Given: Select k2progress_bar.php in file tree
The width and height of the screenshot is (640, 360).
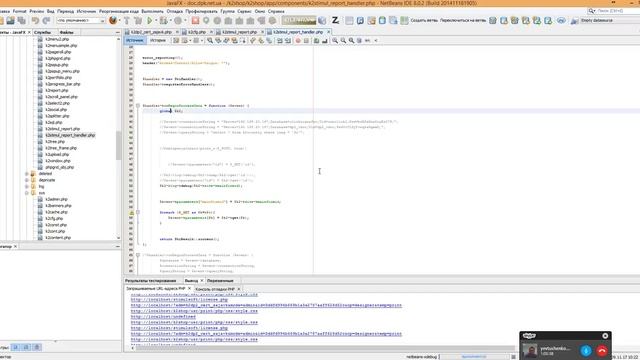Looking at the screenshot, I should pyautogui.click(x=63, y=84).
